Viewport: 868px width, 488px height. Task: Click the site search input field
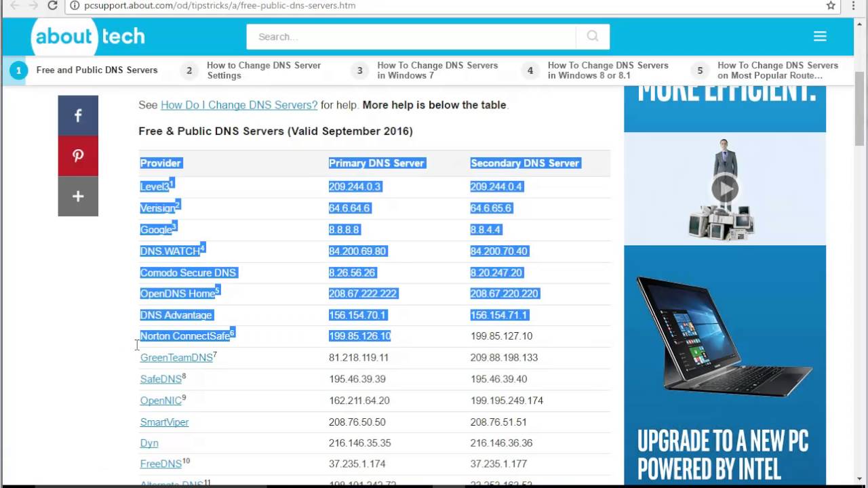coord(411,37)
